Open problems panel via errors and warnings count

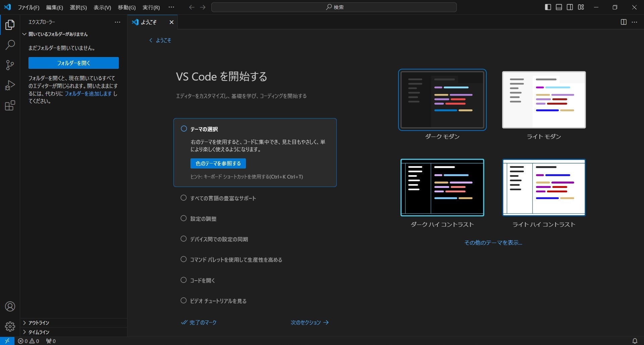(29, 341)
